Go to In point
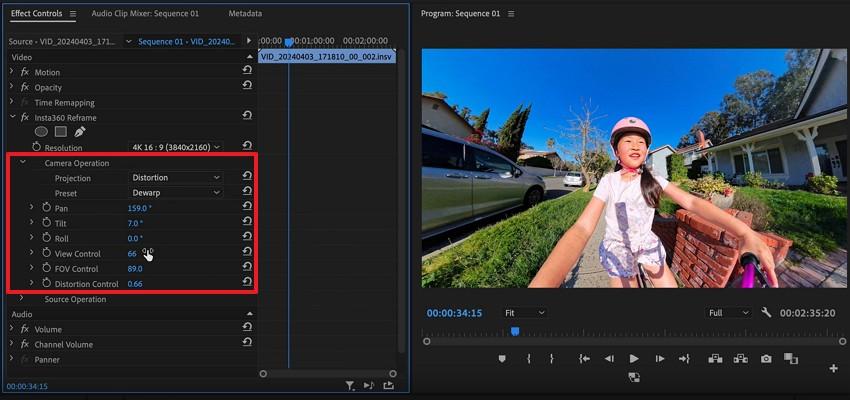Image resolution: width=850 pixels, height=400 pixels. pos(584,359)
